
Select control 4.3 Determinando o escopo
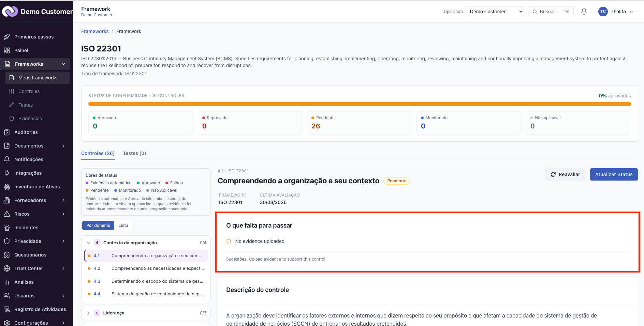point(146,281)
